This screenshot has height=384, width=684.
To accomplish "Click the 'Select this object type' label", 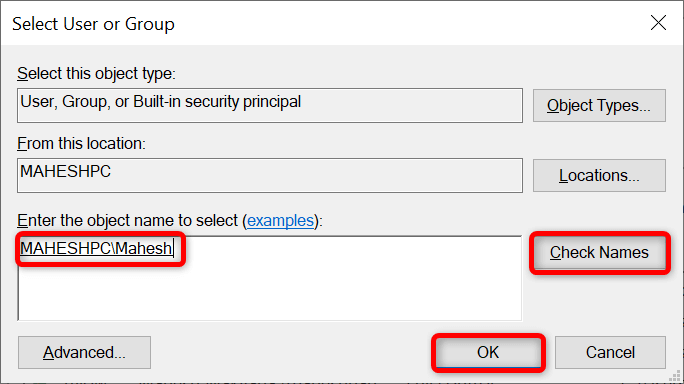I will [x=96, y=74].
